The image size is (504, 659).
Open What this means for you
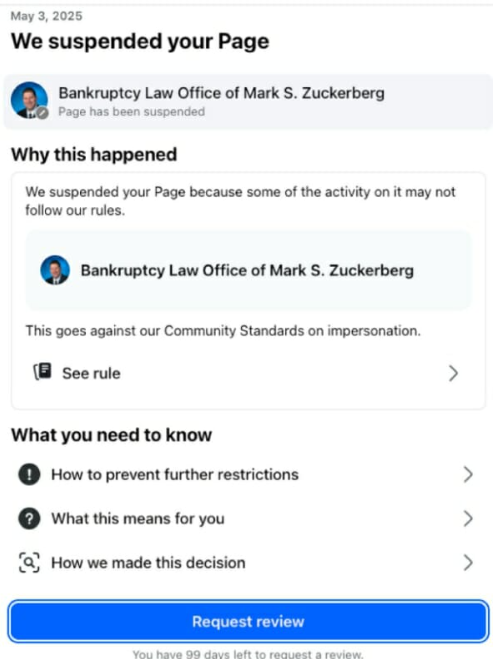pyautogui.click(x=248, y=519)
